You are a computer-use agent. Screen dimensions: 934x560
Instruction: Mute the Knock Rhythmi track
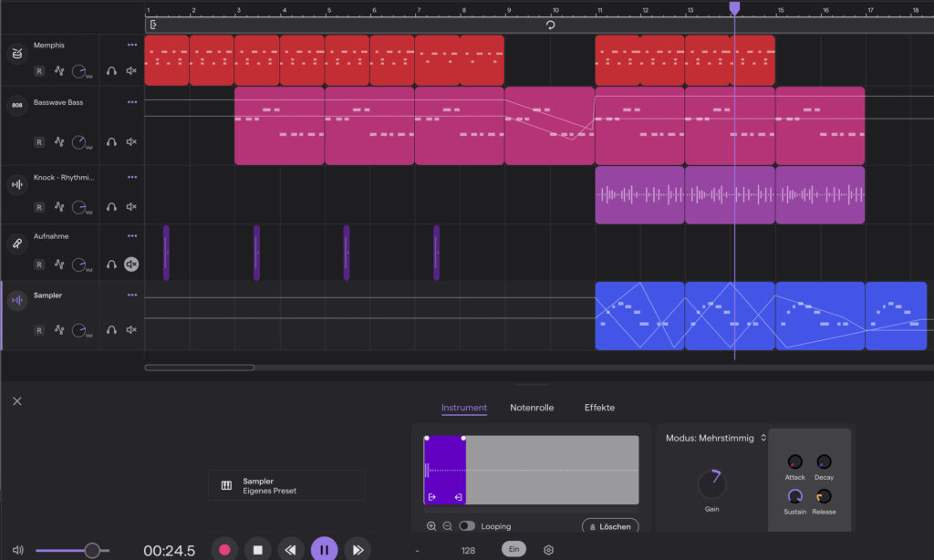click(131, 207)
